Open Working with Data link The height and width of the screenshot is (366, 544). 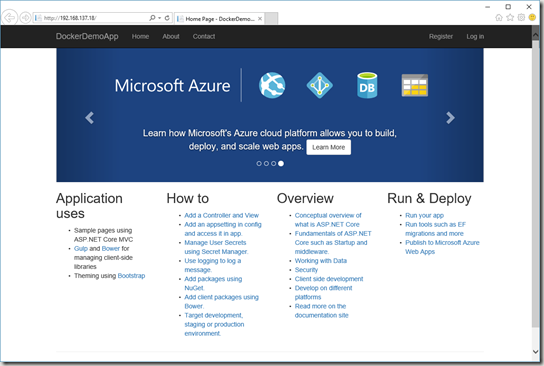pyautogui.click(x=321, y=261)
